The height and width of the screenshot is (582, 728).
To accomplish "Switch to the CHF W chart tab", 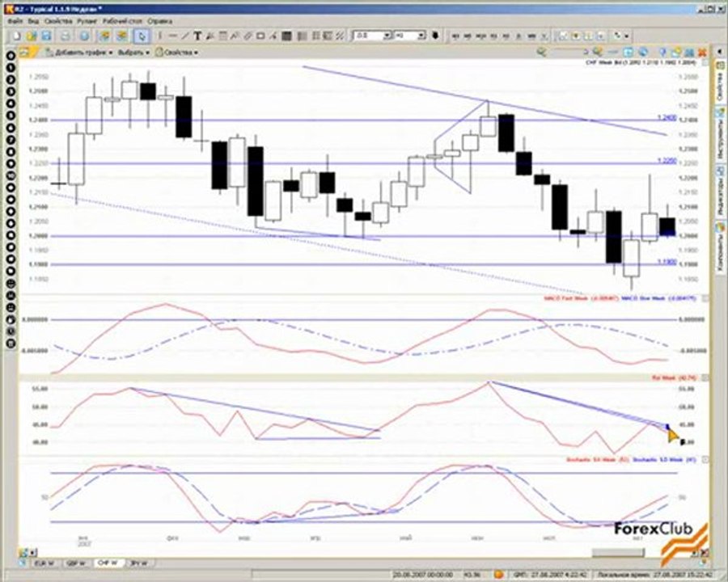I will 109,563.
